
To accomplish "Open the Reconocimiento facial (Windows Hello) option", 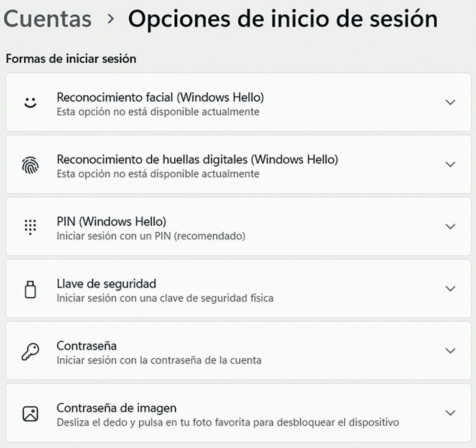I will tap(160, 98).
